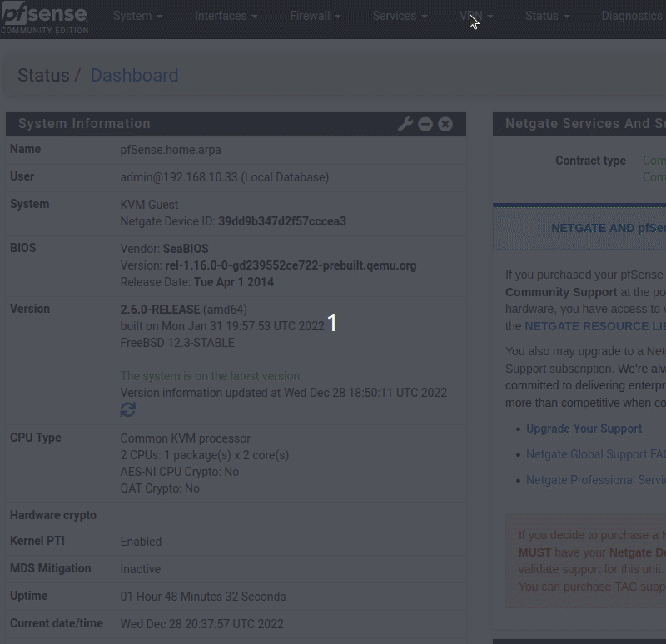
Task: Click the pfSense Community Edition logo
Action: point(46,18)
